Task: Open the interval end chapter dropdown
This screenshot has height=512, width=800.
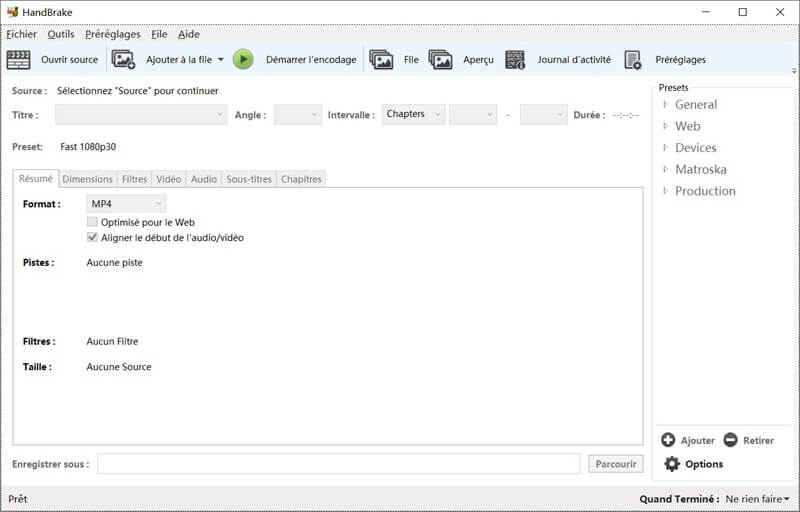Action: [x=543, y=115]
